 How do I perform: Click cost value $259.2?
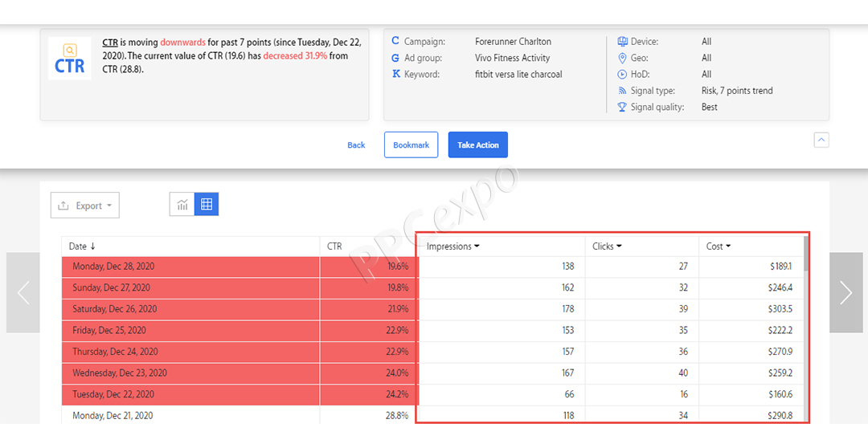[x=780, y=373]
